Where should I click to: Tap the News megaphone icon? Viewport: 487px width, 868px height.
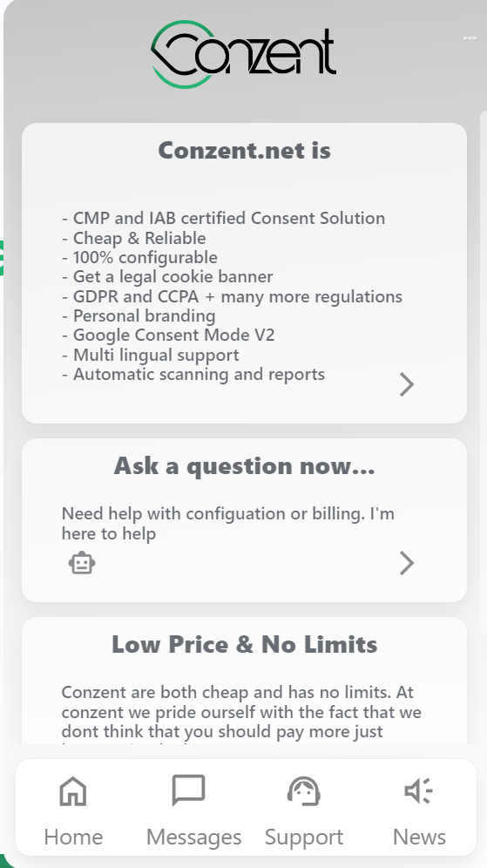[x=419, y=790]
